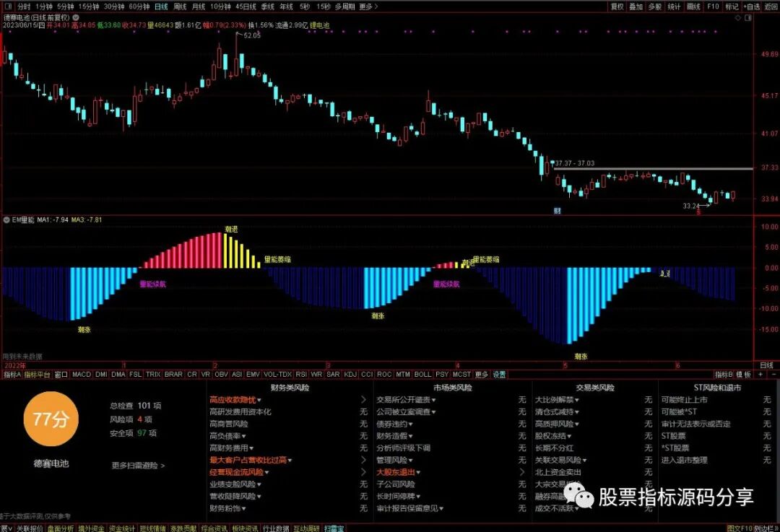Click 日线 label at timeline right end

pos(766,365)
